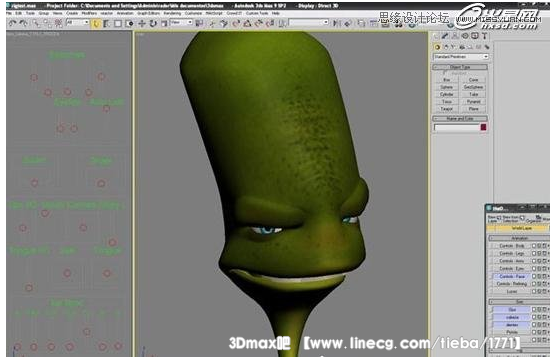The image size is (550, 360).
Task: Open the Modify command panel tab
Action: pyautogui.click(x=445, y=36)
